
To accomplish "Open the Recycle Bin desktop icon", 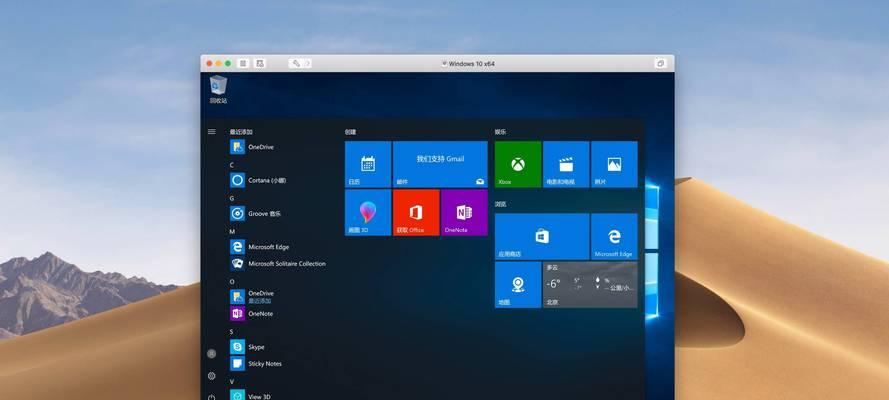I will (218, 90).
